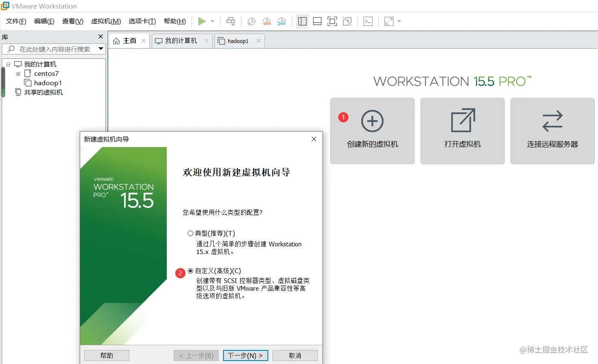Click the home icon on 主页 tab
This screenshot has height=364, width=598.
click(116, 41)
